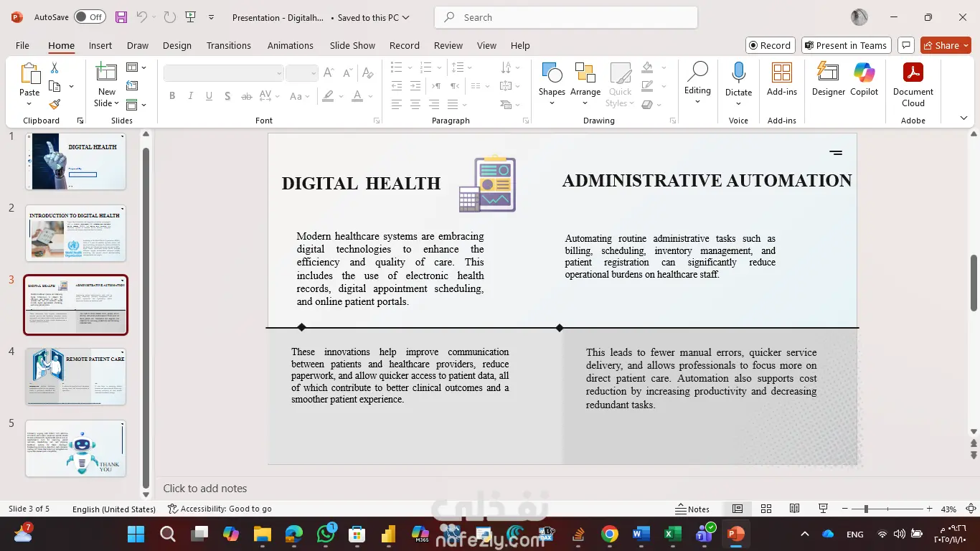This screenshot has height=551, width=980.
Task: Open the Windows Start menu
Action: tap(136, 534)
